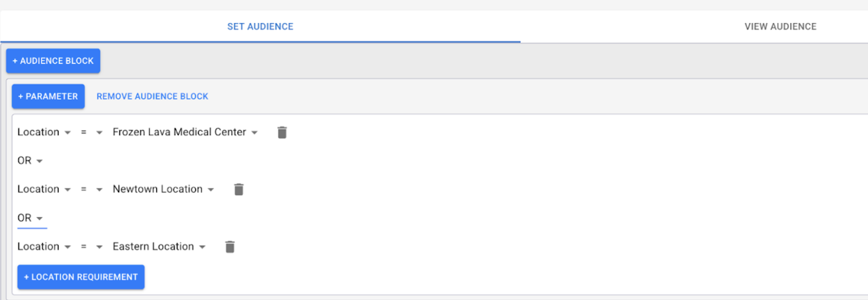The height and width of the screenshot is (300, 868).
Task: Open the Newtown Location value dropdown
Action: pyautogui.click(x=163, y=189)
